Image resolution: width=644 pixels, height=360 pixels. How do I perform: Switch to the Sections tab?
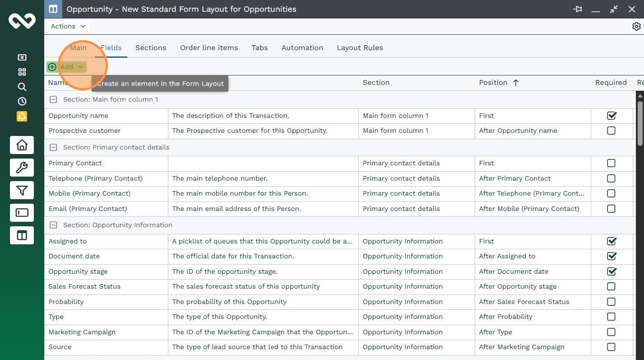[151, 48]
